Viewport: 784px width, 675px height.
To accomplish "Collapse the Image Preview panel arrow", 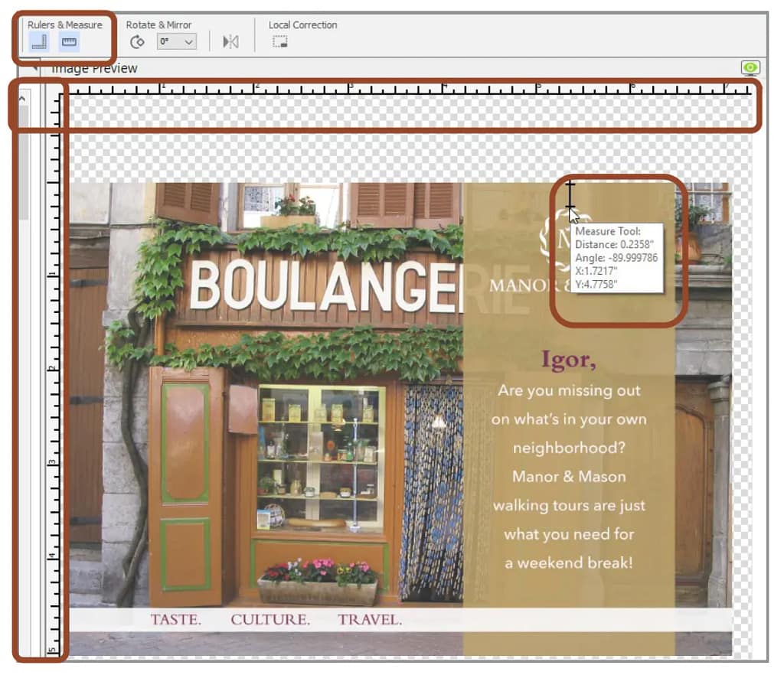I will pos(34,69).
